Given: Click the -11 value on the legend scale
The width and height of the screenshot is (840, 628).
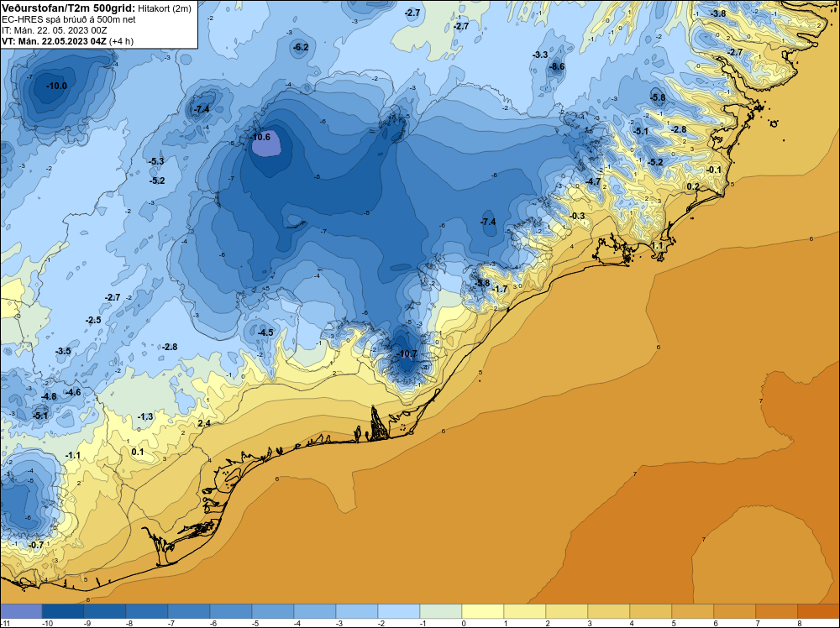Looking at the screenshot, I should click(x=5, y=623).
